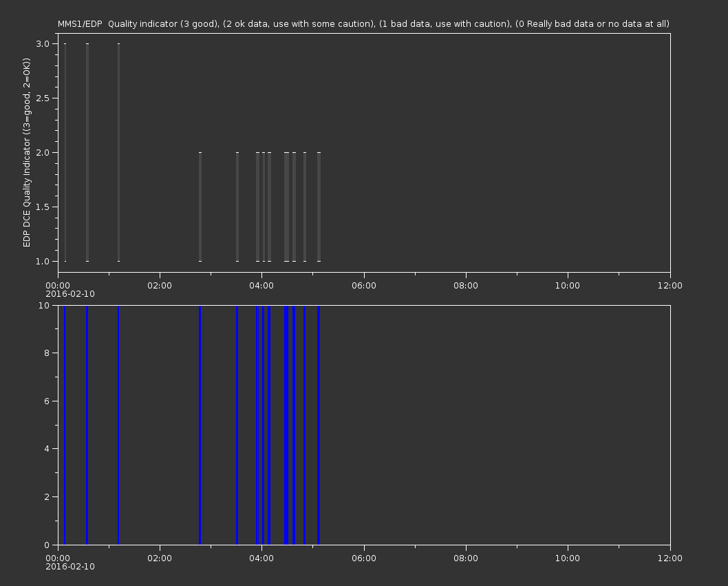Click the last blue bar after 05:00
Screen dimensions: 728x586
(x=319, y=425)
